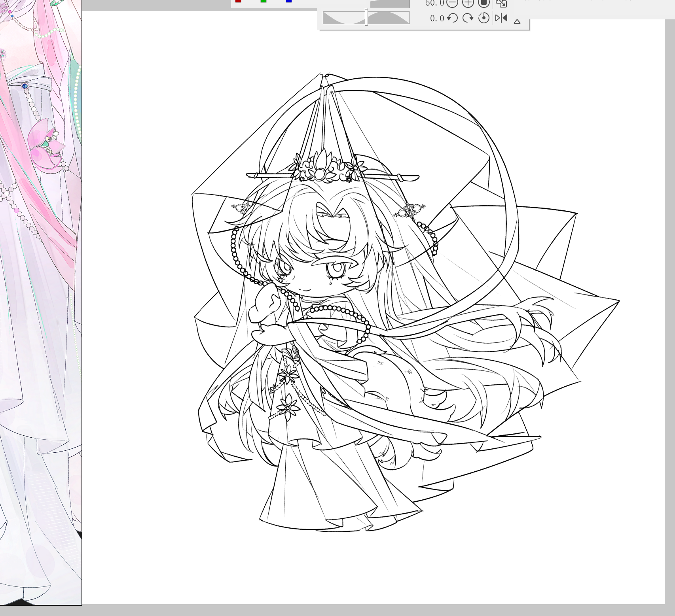
Task: Click the 50.0 zoom value field
Action: 434,3
